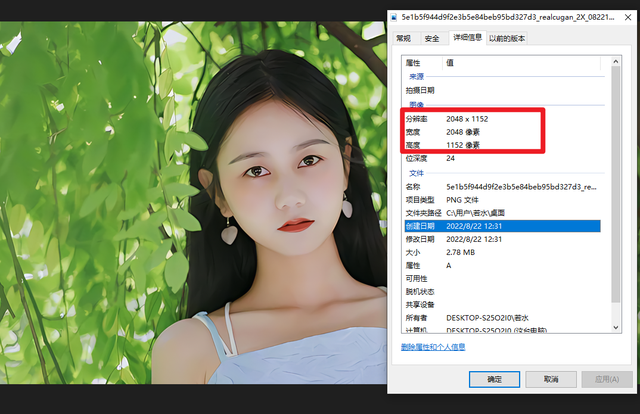Select the 宽度 2048 像素 row
640x414 pixels.
502,132
